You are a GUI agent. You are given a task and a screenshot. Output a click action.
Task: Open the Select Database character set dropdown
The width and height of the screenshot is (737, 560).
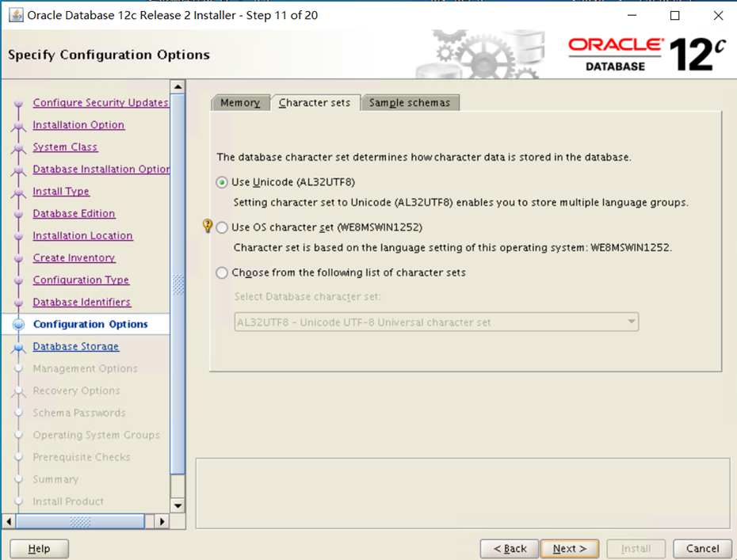click(437, 322)
